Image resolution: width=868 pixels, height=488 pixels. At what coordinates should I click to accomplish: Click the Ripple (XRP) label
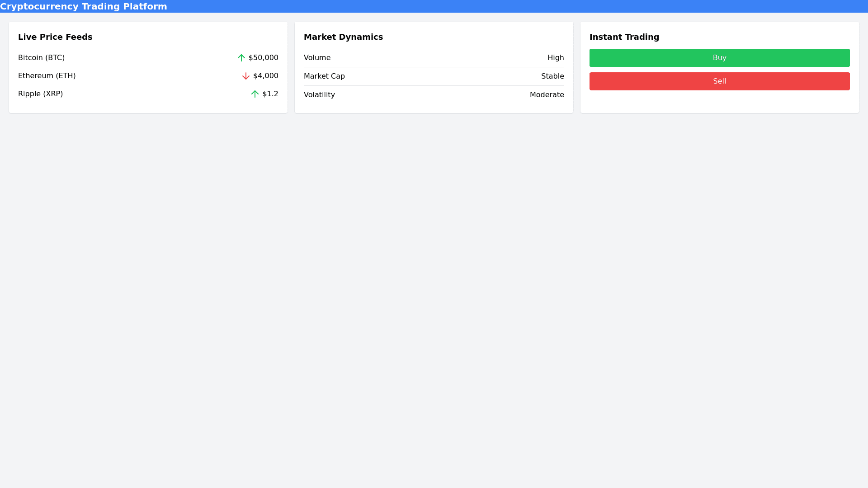click(40, 94)
